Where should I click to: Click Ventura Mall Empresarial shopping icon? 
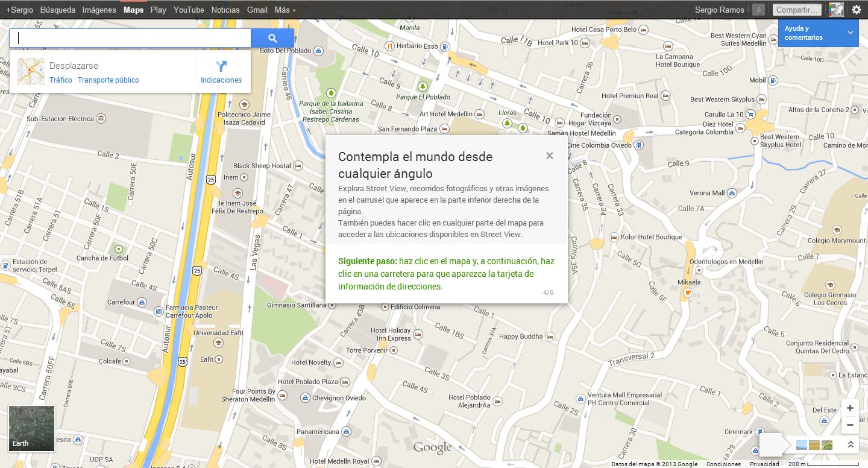click(x=580, y=399)
